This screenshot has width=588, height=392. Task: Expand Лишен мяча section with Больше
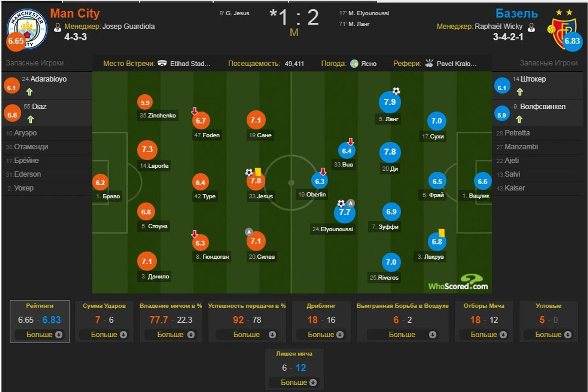pos(294,382)
